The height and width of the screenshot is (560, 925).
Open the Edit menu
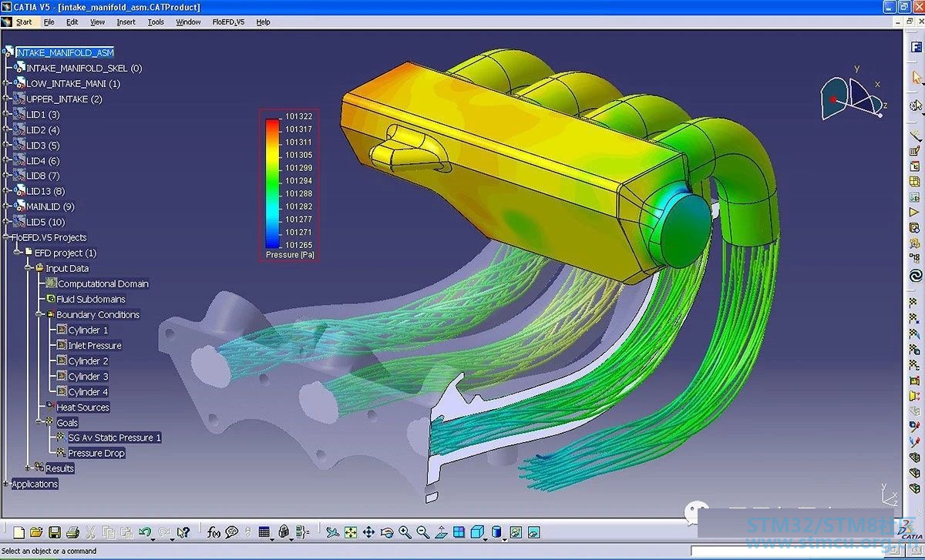pos(72,22)
